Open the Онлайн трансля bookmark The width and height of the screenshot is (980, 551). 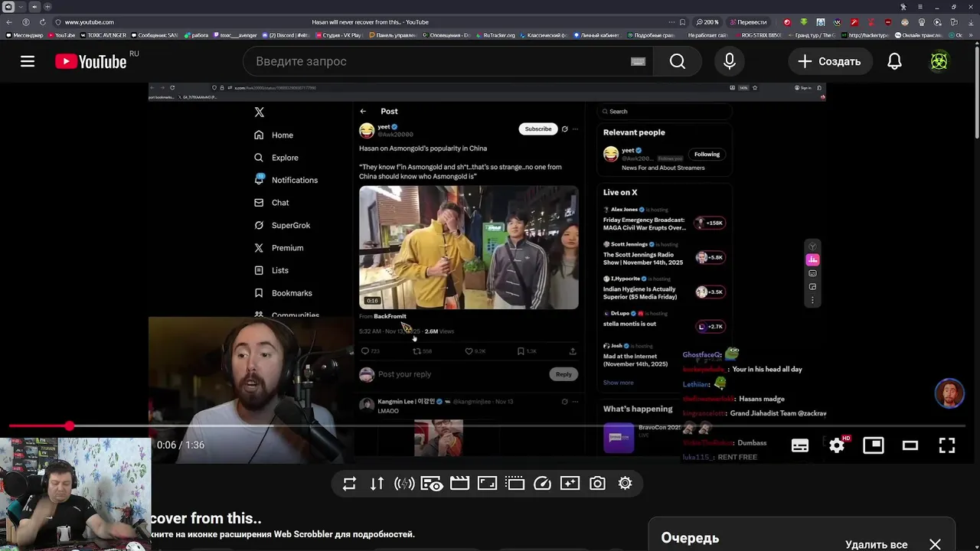920,35
